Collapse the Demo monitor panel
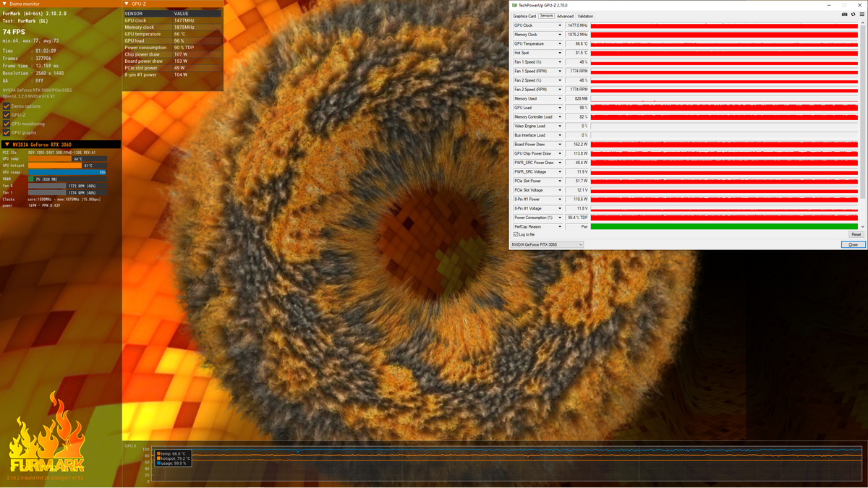This screenshot has width=868, height=488. pos(4,4)
